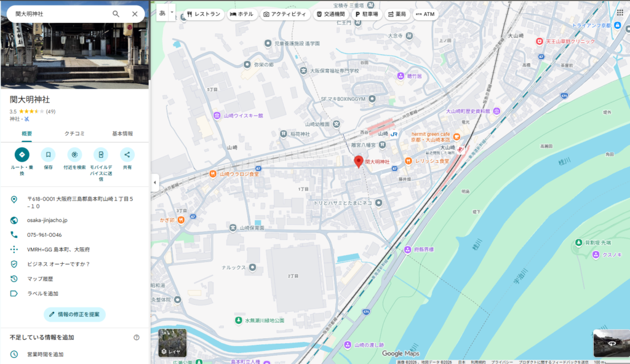
Task: Click 大山崎町歴史資料館 museum marker
Action: click(x=496, y=111)
